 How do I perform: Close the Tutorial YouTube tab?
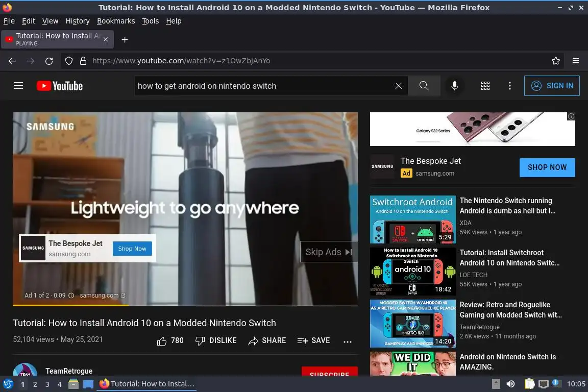[x=106, y=39]
